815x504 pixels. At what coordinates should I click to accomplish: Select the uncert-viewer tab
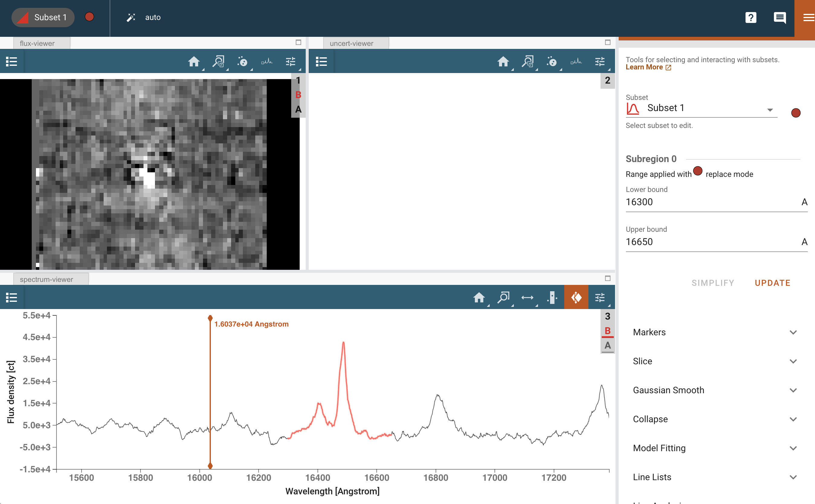pyautogui.click(x=351, y=43)
